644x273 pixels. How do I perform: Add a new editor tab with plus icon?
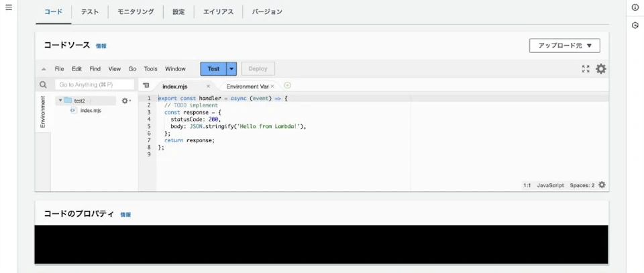288,85
